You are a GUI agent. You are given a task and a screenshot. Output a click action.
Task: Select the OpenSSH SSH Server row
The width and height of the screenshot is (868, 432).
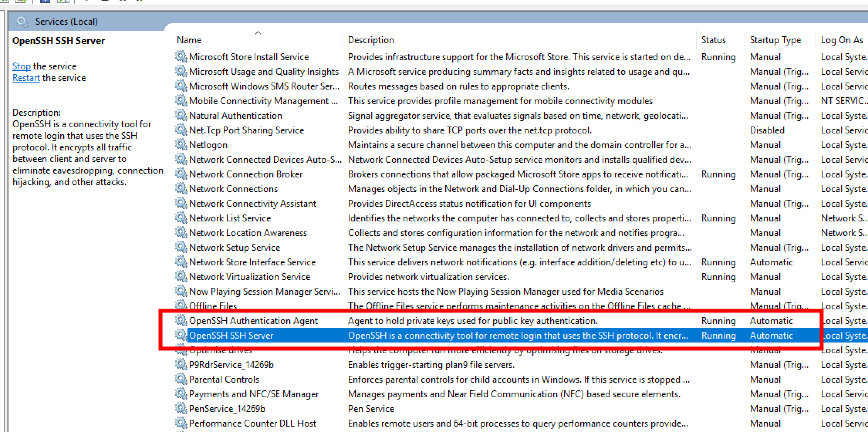tap(231, 336)
